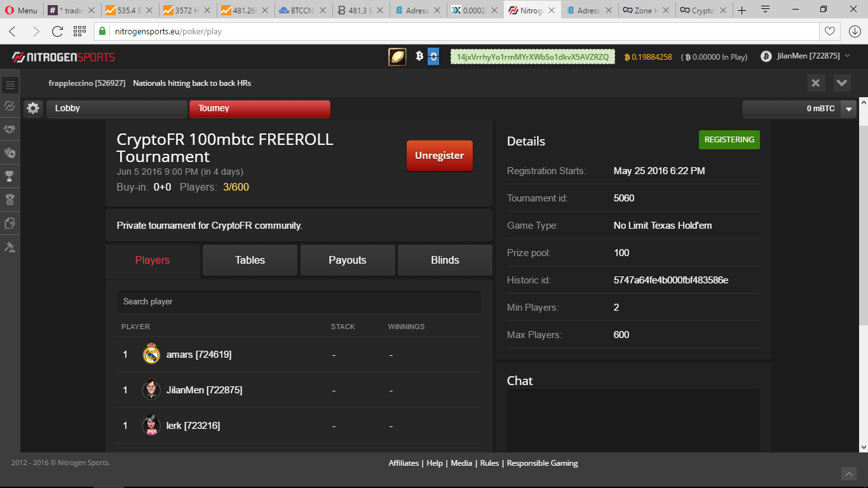
Task: Open a new browser tab
Action: 742,10
